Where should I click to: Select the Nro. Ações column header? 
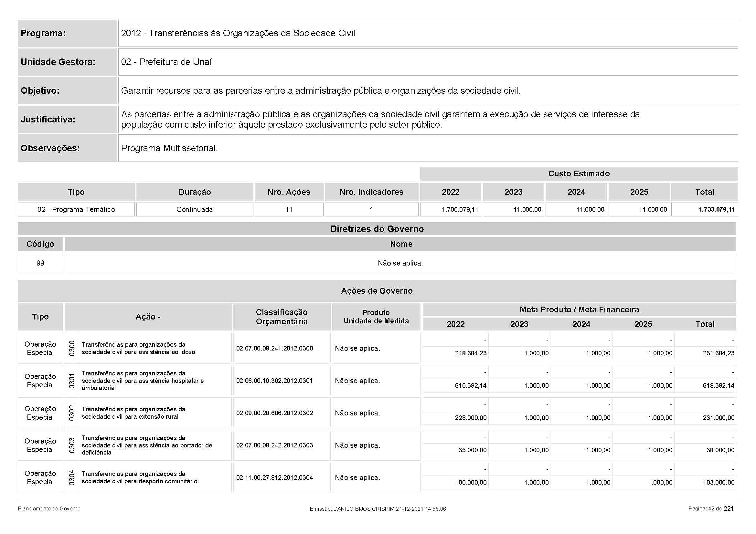[289, 192]
